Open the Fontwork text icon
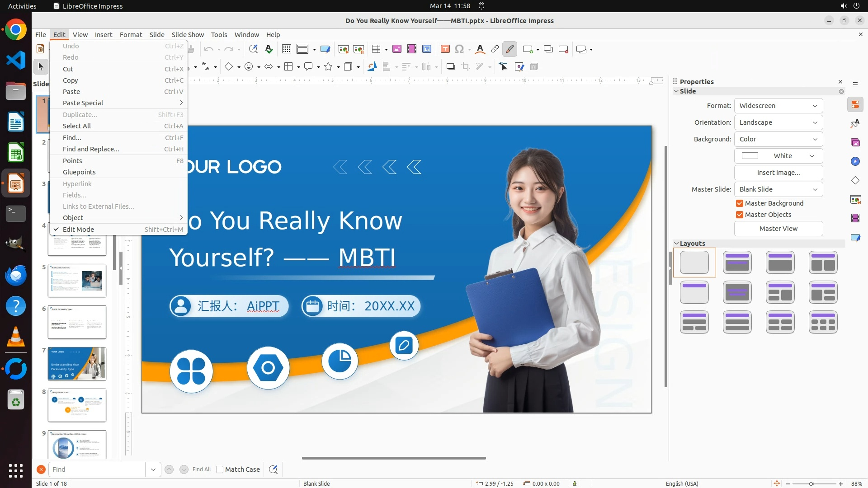 pyautogui.click(x=480, y=49)
